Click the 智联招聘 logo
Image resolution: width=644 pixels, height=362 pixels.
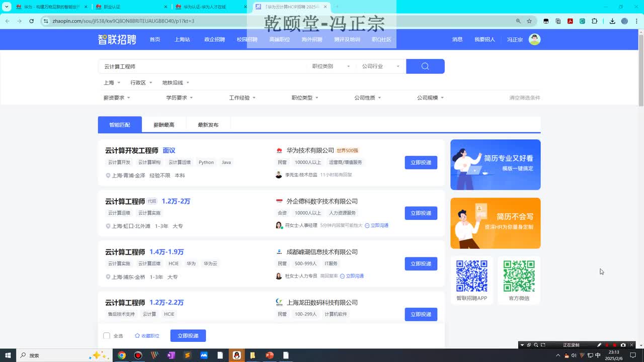coord(117,40)
